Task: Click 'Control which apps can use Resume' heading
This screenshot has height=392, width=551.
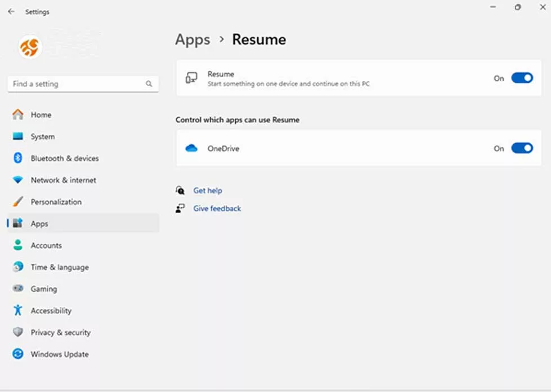Action: 238,120
